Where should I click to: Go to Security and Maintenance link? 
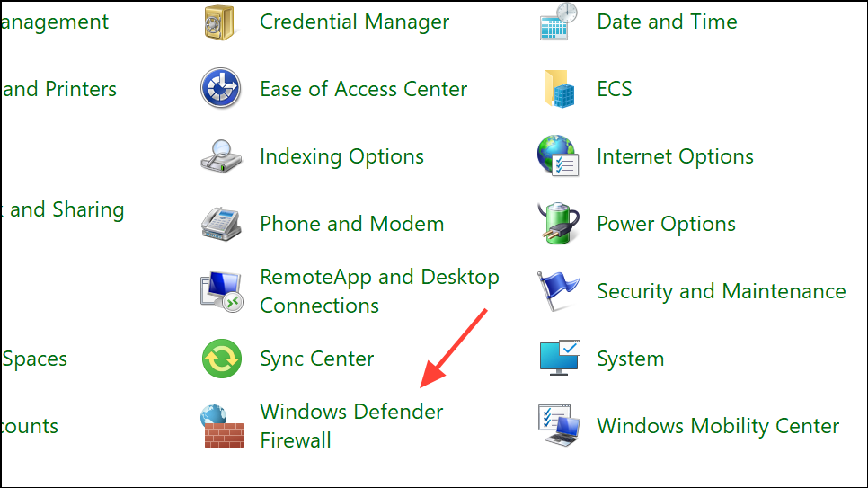(x=721, y=291)
